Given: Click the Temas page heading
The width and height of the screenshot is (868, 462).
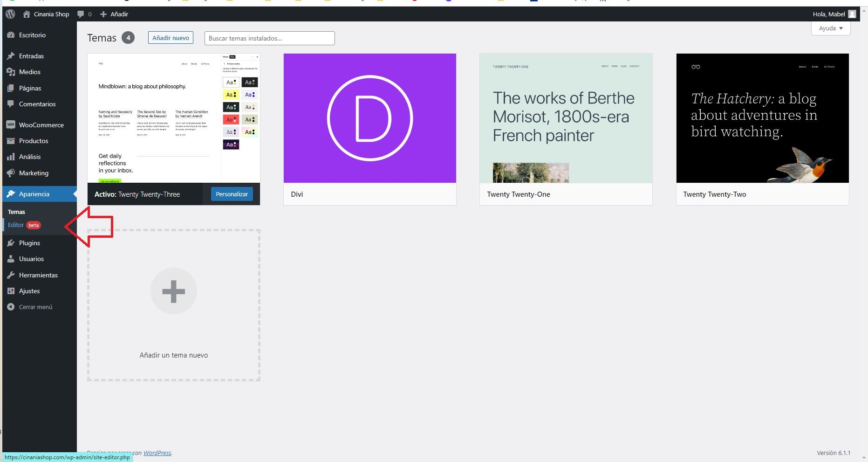Looking at the screenshot, I should coord(102,38).
